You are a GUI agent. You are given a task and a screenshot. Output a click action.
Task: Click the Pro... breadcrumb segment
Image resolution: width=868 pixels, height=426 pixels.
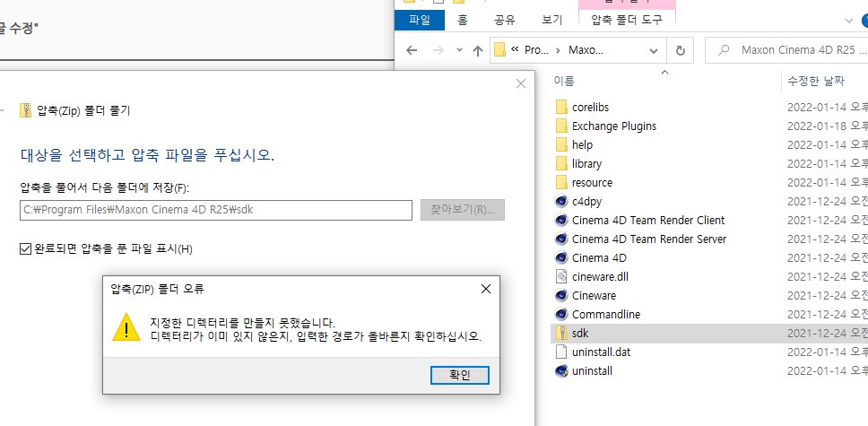536,50
